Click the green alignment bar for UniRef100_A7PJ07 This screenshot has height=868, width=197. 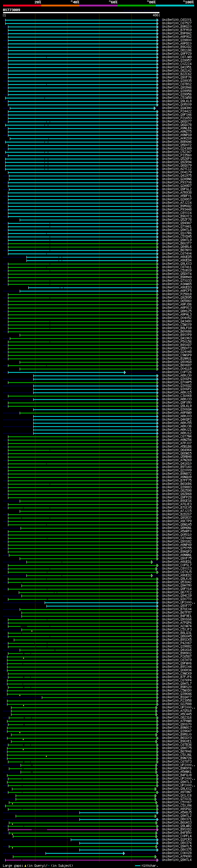[x=83, y=443]
